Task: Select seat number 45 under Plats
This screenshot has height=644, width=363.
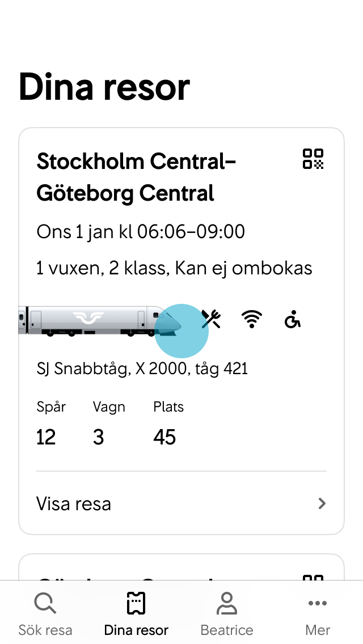Action: point(164,437)
